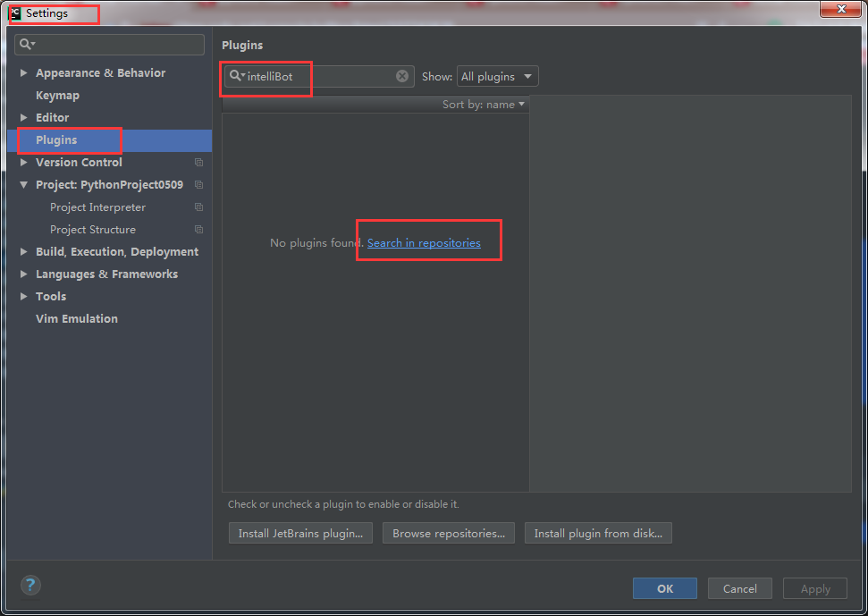Click the Cancel button
The width and height of the screenshot is (868, 616).
click(739, 588)
